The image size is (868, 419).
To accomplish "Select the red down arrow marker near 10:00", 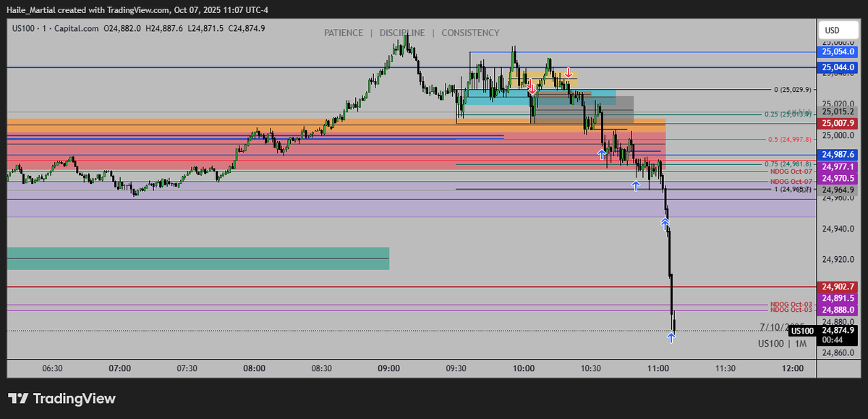I will [532, 88].
